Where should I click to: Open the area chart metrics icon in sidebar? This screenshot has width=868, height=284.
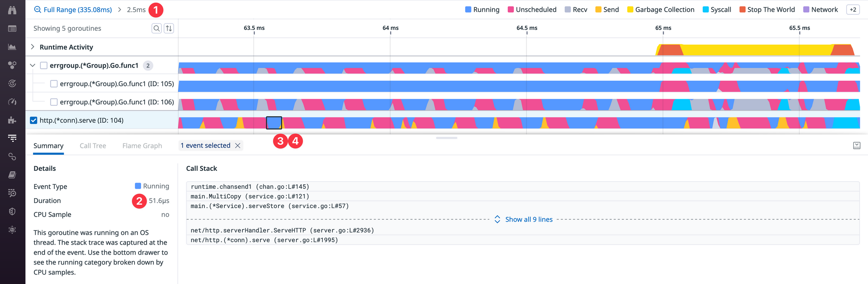pos(12,47)
